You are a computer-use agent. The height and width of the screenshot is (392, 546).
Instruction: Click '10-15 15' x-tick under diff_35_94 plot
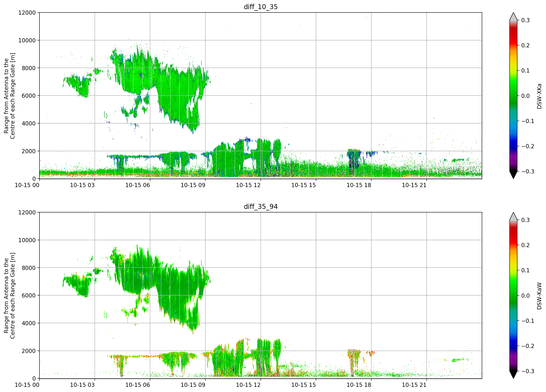click(304, 385)
